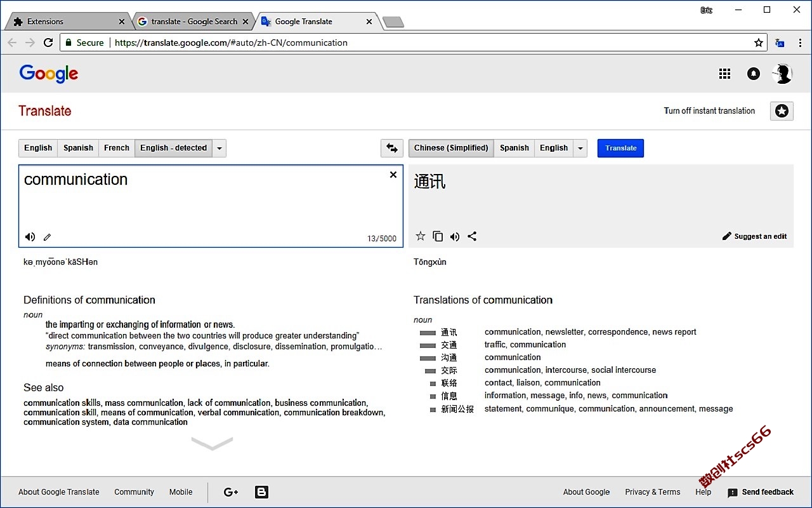Click 'communication skills' in See also

62,403
